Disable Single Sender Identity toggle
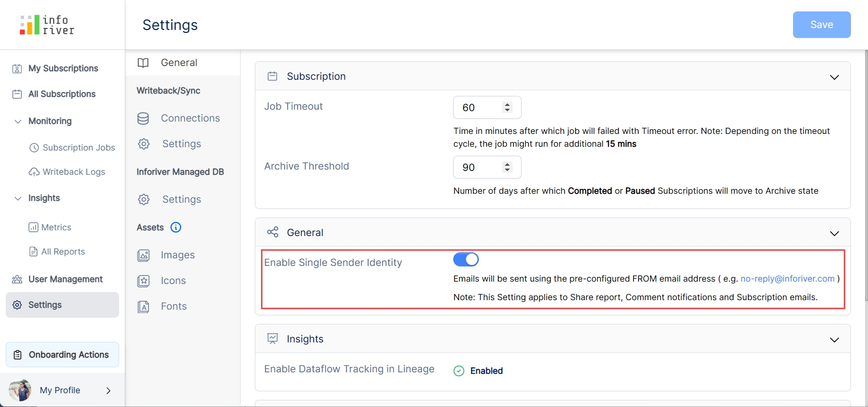868x407 pixels. click(466, 259)
